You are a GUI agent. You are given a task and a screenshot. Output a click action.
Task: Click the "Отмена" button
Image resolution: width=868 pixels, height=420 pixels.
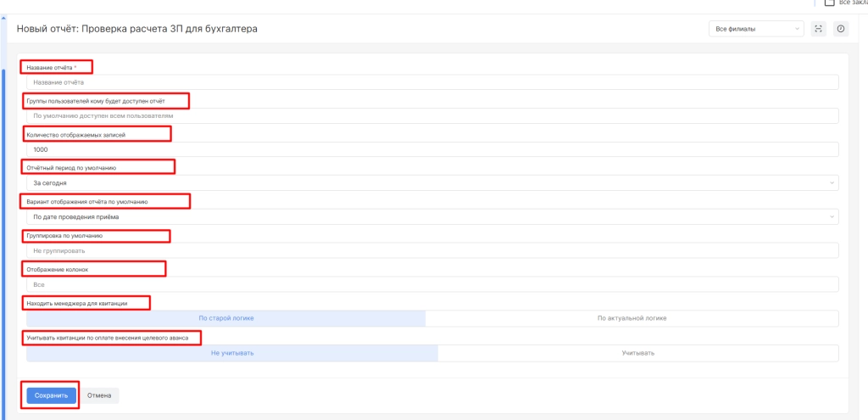click(100, 395)
